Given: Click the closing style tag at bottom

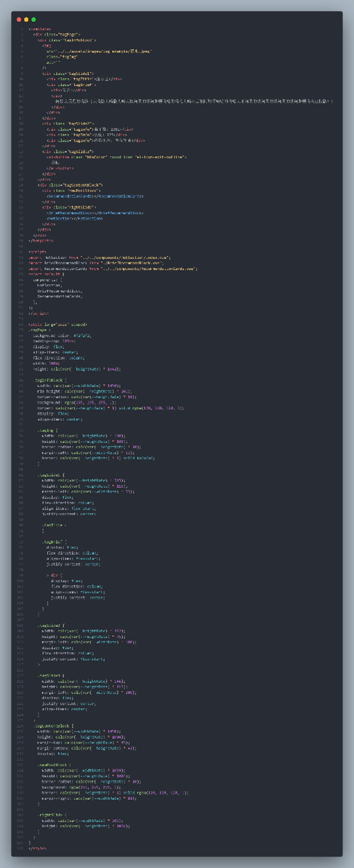Looking at the screenshot, I should click(x=37, y=848).
